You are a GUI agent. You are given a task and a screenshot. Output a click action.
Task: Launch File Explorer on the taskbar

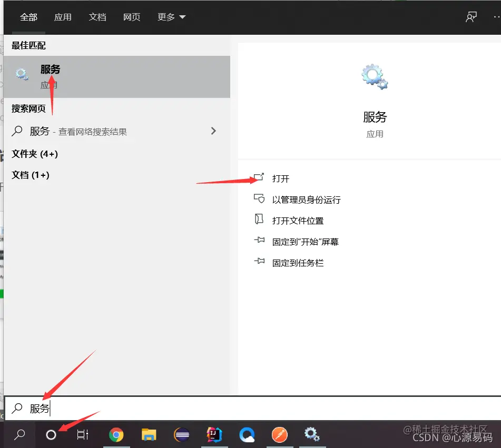coord(149,435)
